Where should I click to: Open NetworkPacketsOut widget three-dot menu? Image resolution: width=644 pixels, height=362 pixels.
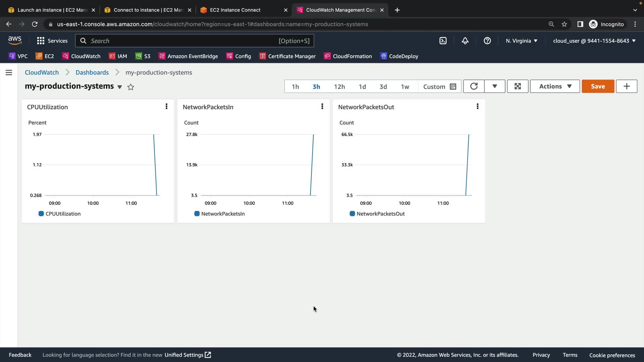pos(477,107)
